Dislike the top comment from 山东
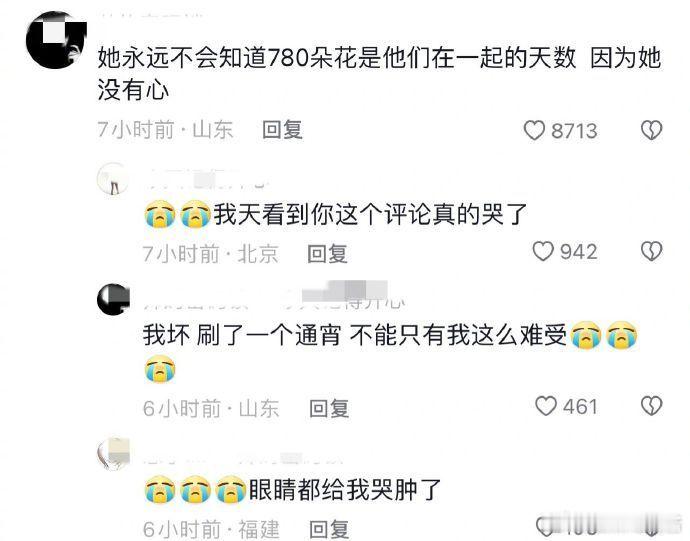Screen dimensions: 690x541 pos(651,130)
